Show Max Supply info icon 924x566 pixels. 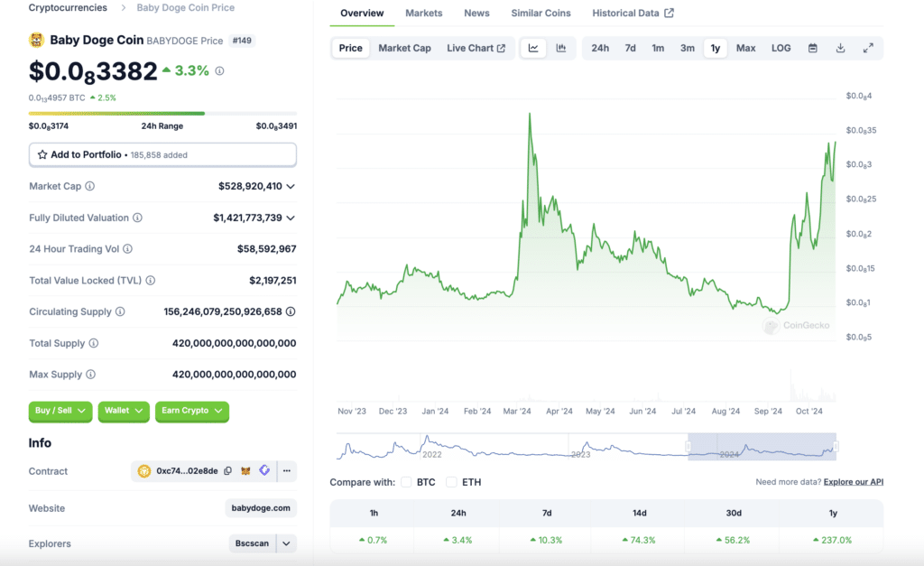coord(91,375)
